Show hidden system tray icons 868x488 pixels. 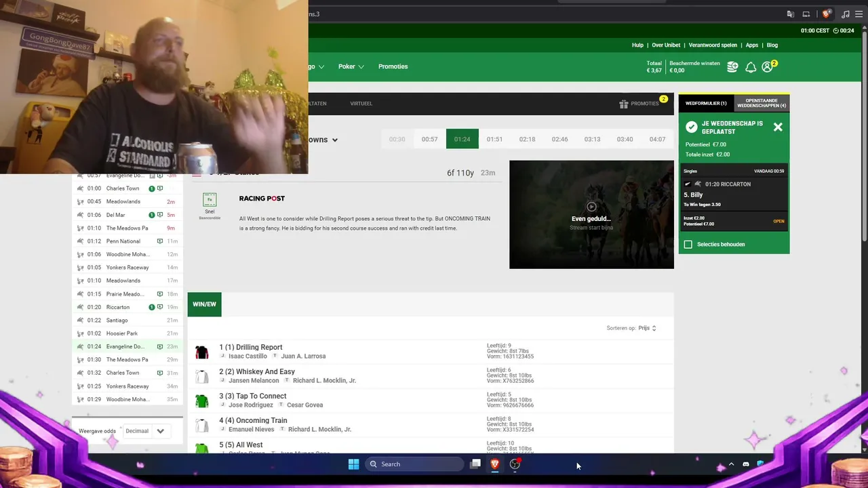tap(731, 464)
